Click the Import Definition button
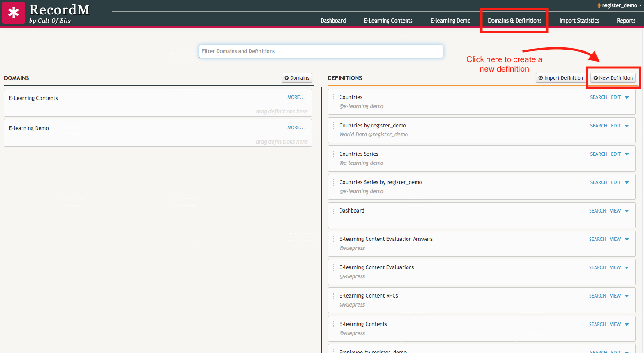Viewport: 644px width, 353px height. click(x=561, y=78)
